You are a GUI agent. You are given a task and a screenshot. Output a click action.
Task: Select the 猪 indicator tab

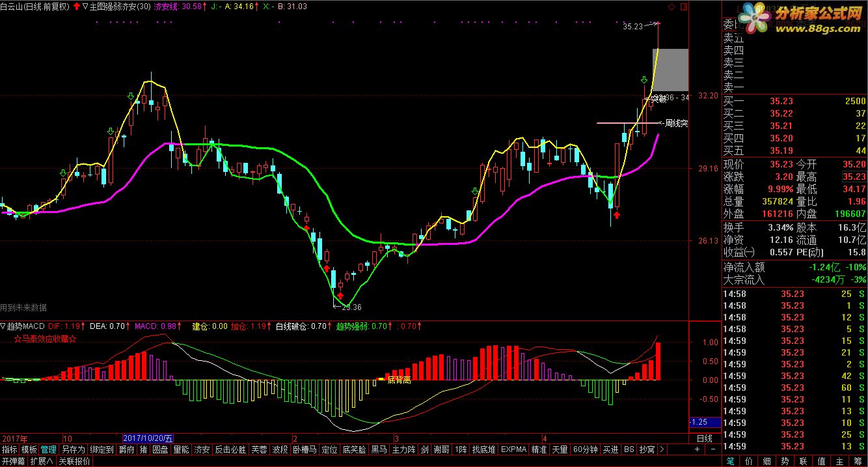click(x=143, y=449)
